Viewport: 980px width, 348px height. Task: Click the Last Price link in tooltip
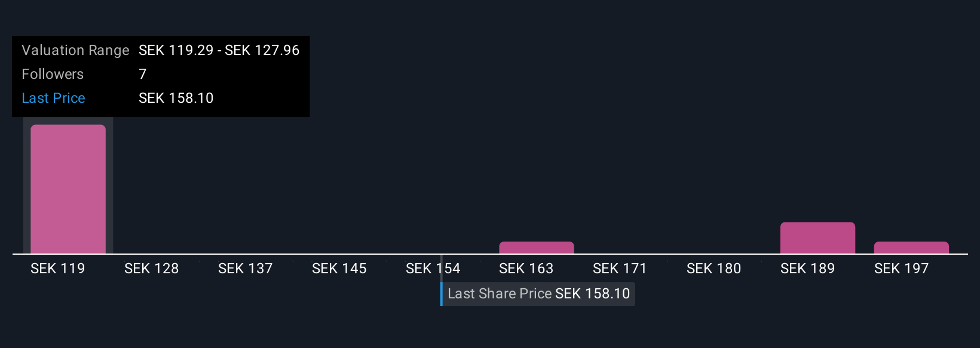click(x=53, y=98)
